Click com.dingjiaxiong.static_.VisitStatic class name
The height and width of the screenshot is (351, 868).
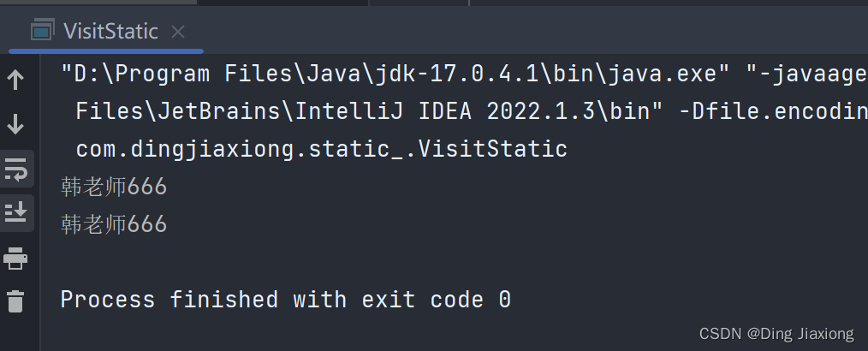321,149
